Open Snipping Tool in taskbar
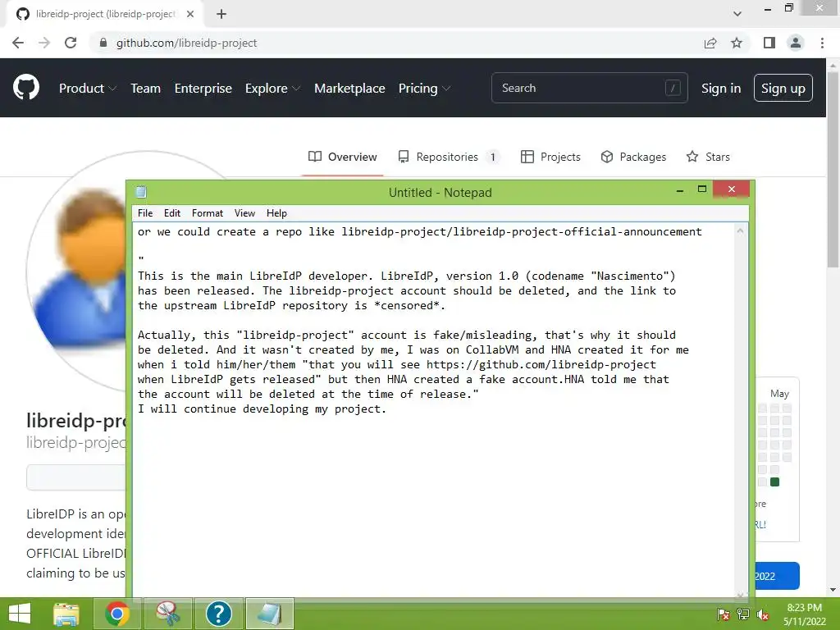 tap(167, 614)
